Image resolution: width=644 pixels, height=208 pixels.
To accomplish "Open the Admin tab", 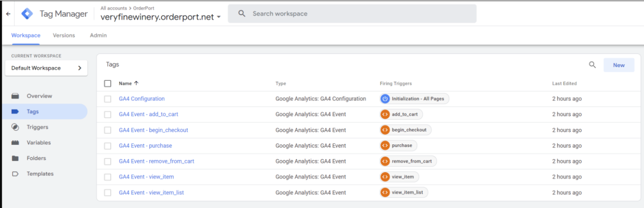I will 98,35.
